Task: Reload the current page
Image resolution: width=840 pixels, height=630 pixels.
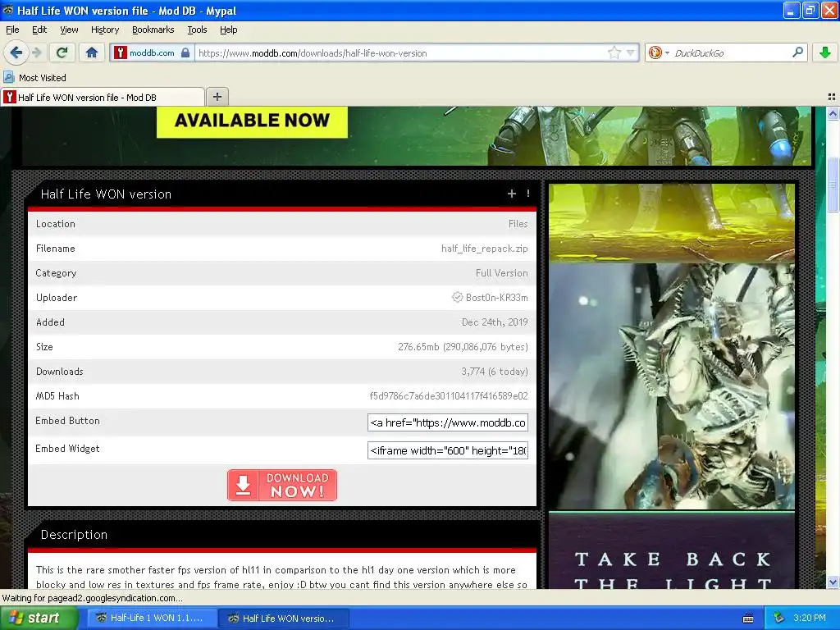Action: coord(62,52)
